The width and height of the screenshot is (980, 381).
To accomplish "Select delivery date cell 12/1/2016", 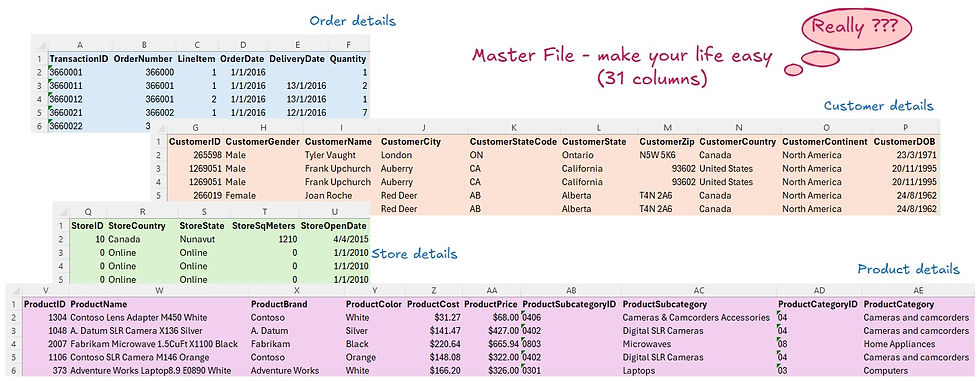I will coord(298,113).
